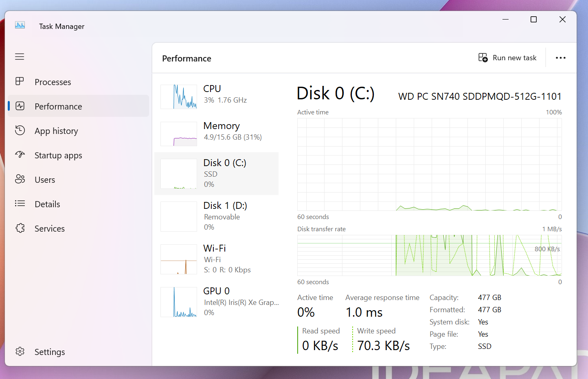
Task: Click the Removable disk type text
Action: pos(222,217)
